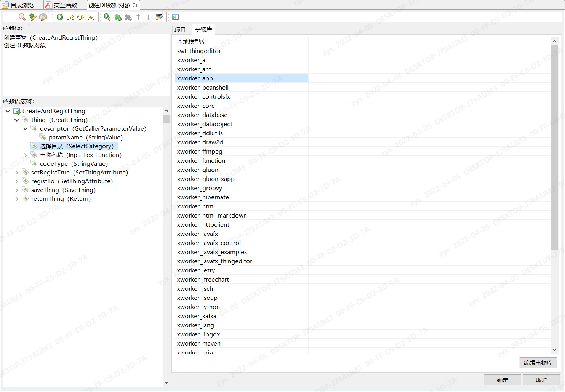Click the search magnifier icon in the toolbar

[22, 17]
